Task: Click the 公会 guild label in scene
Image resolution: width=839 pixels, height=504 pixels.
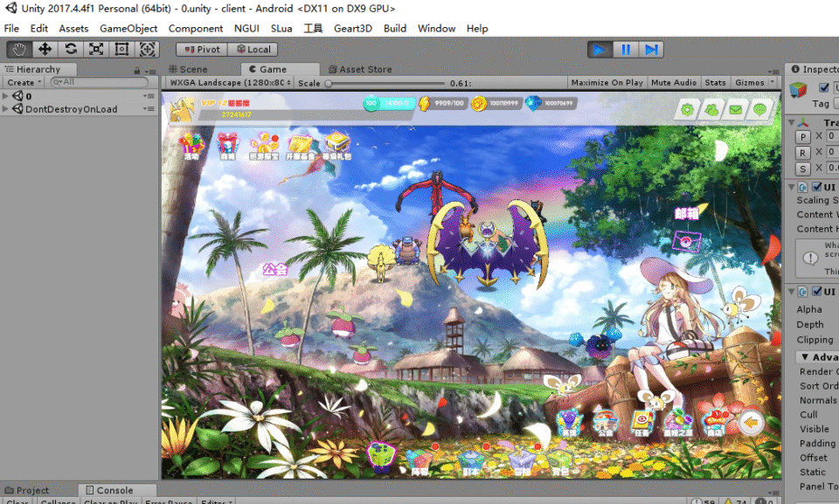Action: point(275,269)
